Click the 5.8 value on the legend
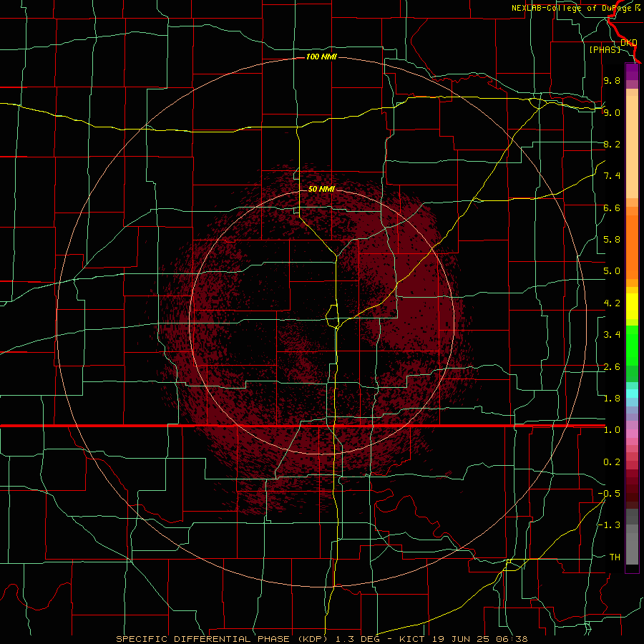The height and width of the screenshot is (644, 644). [x=612, y=240]
